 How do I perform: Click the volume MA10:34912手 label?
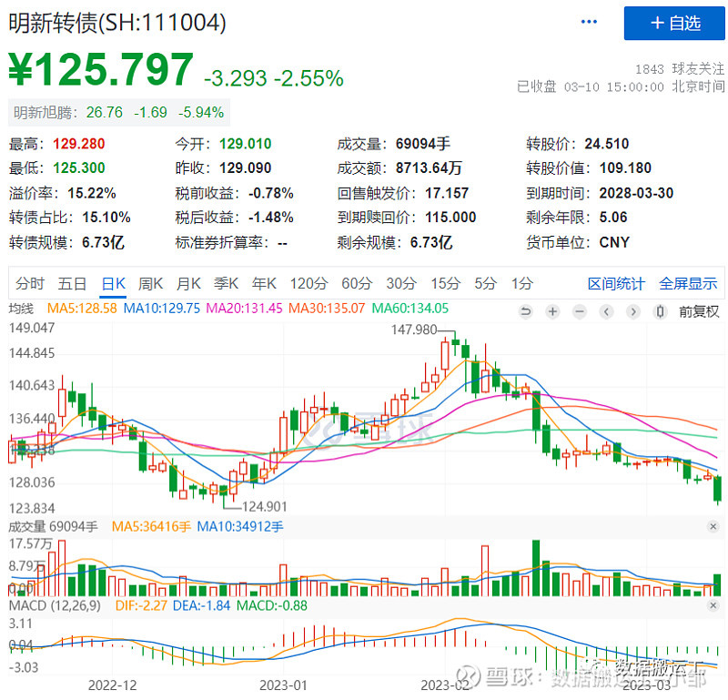pos(240,527)
